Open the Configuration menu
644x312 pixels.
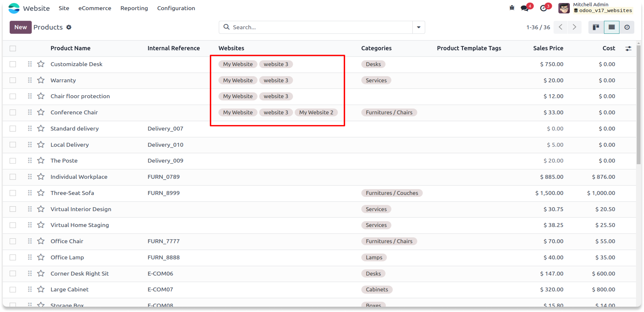pos(176,8)
